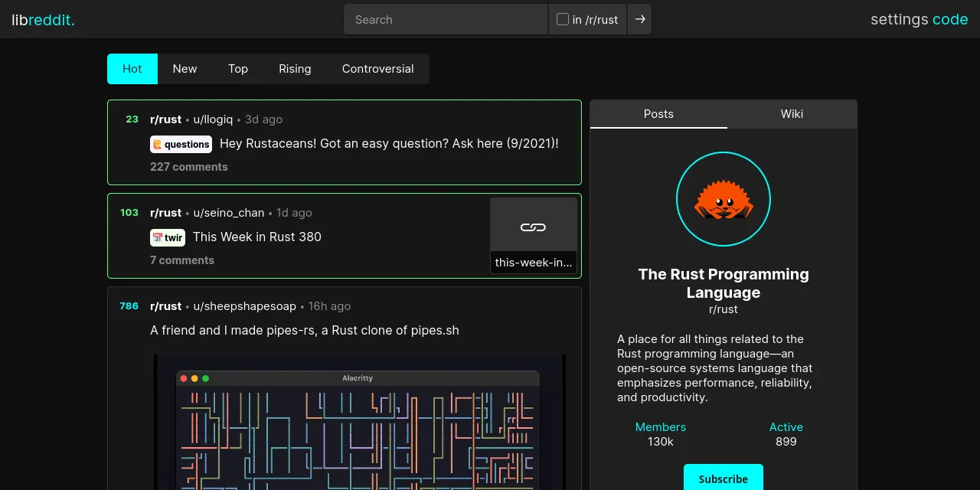Enable the 'in /r/rust' search checkbox
The height and width of the screenshot is (490, 980).
pyautogui.click(x=562, y=19)
